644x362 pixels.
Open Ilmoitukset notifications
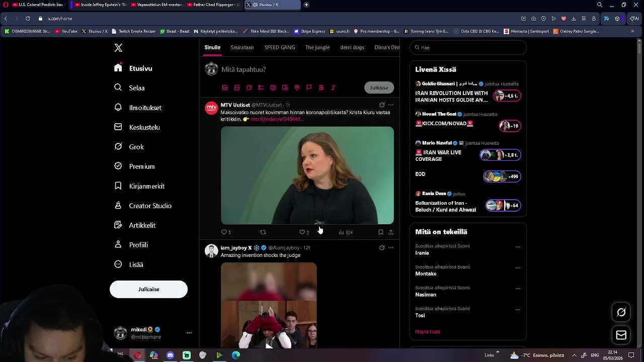[138, 108]
